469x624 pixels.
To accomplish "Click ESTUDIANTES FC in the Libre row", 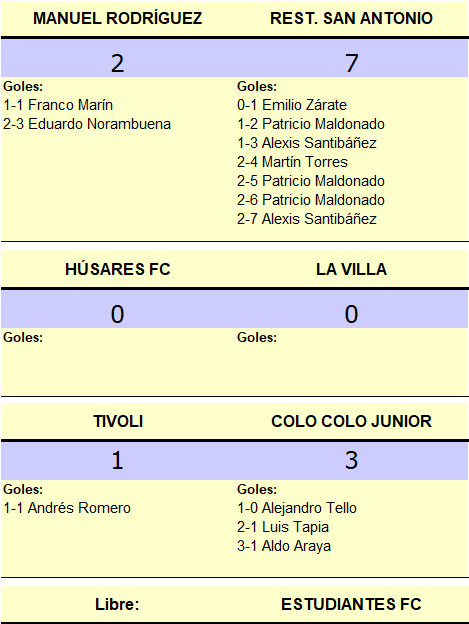I will 351,604.
